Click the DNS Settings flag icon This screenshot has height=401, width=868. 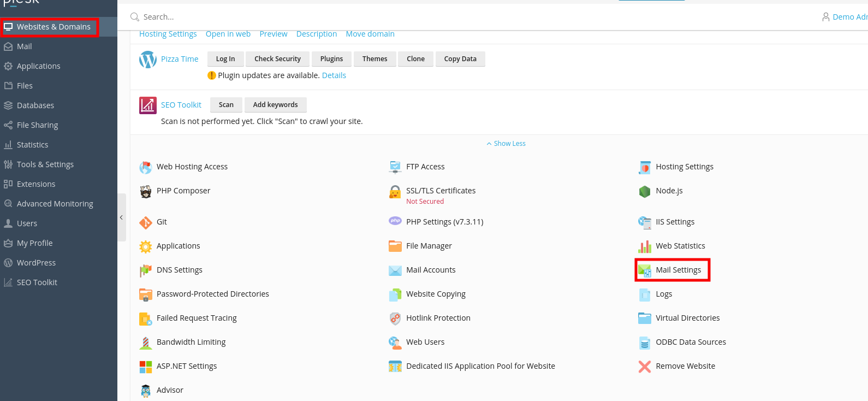tap(146, 270)
